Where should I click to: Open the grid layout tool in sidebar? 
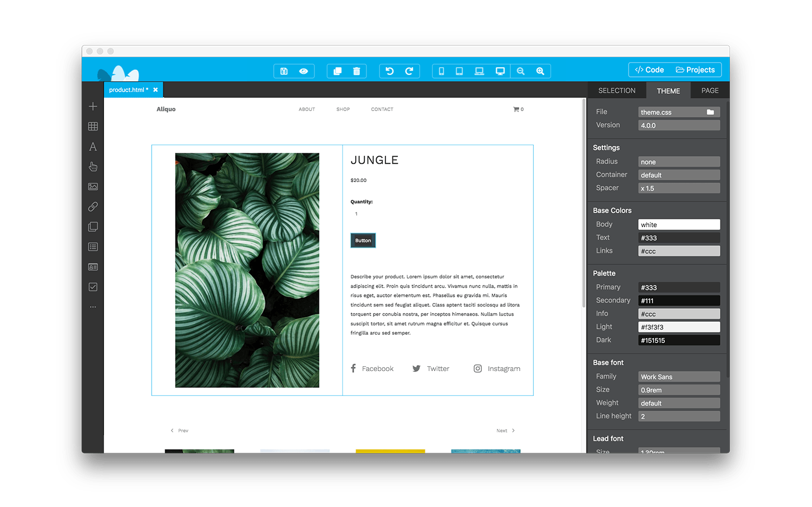pyautogui.click(x=93, y=126)
